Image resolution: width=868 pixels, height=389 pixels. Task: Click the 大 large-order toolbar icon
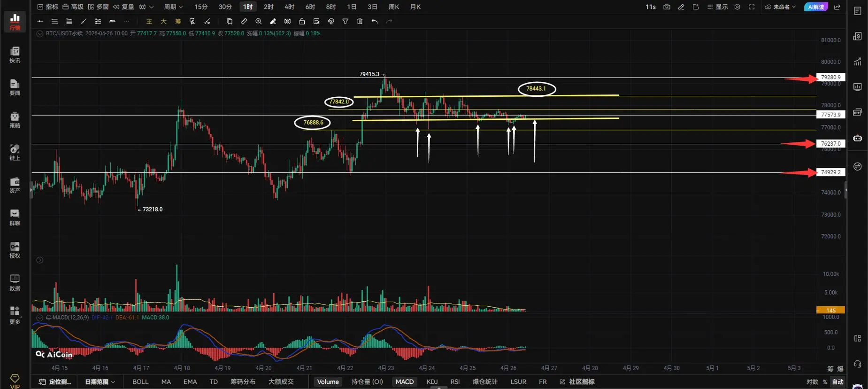pos(164,21)
